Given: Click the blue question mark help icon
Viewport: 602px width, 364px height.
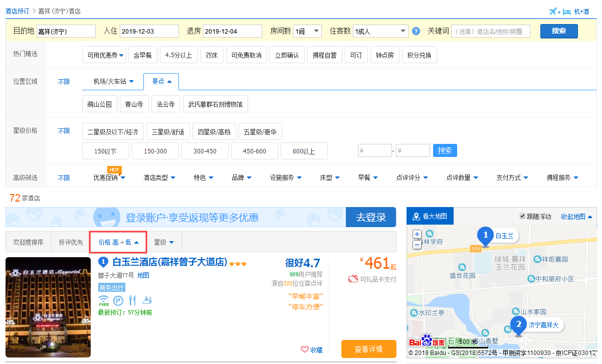Looking at the screenshot, I should tap(416, 31).
